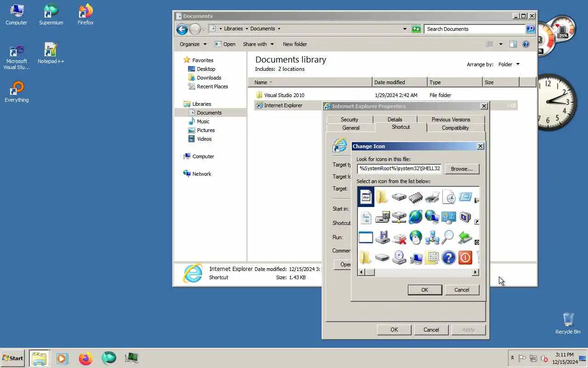Confirm with OK in Change Icon dialog
This screenshot has width=588, height=368.
(x=424, y=290)
